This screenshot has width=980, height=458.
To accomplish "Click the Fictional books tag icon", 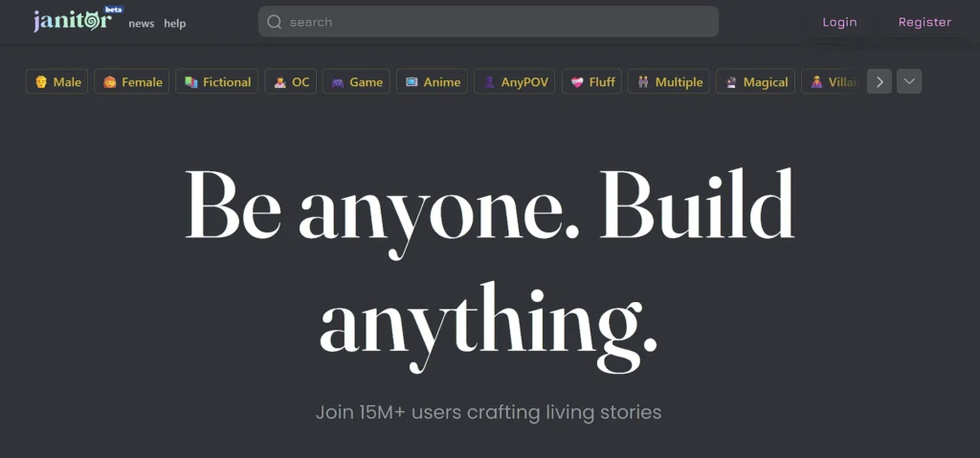I will (190, 82).
